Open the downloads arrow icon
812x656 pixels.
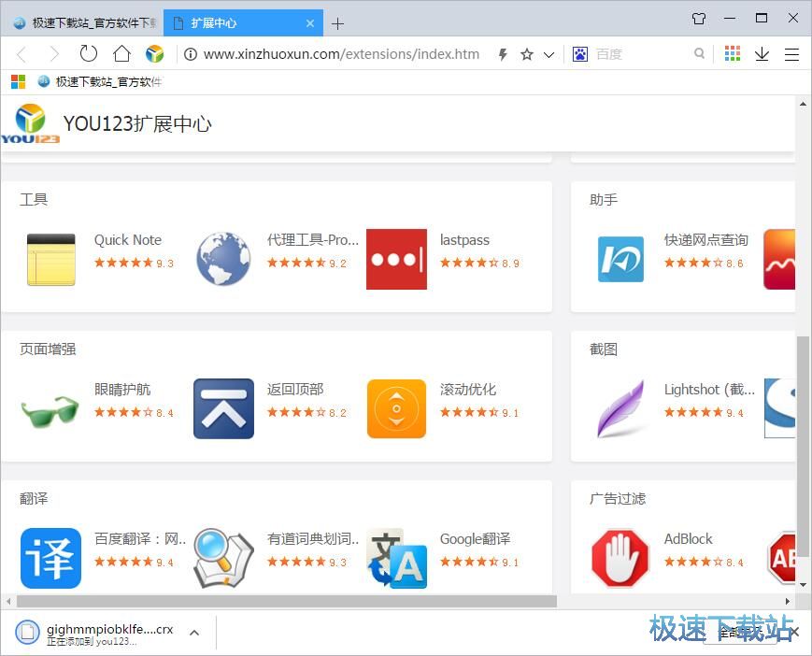coord(762,54)
